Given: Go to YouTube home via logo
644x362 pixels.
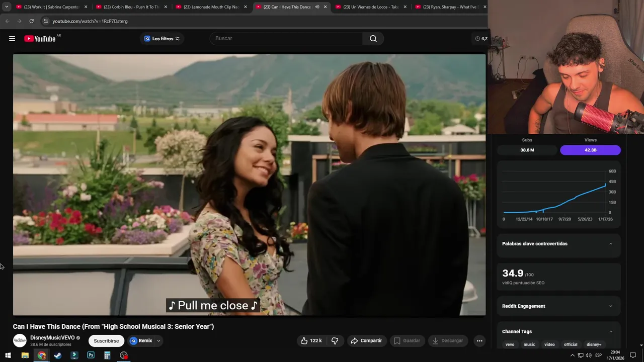Looking at the screenshot, I should tap(40, 39).
